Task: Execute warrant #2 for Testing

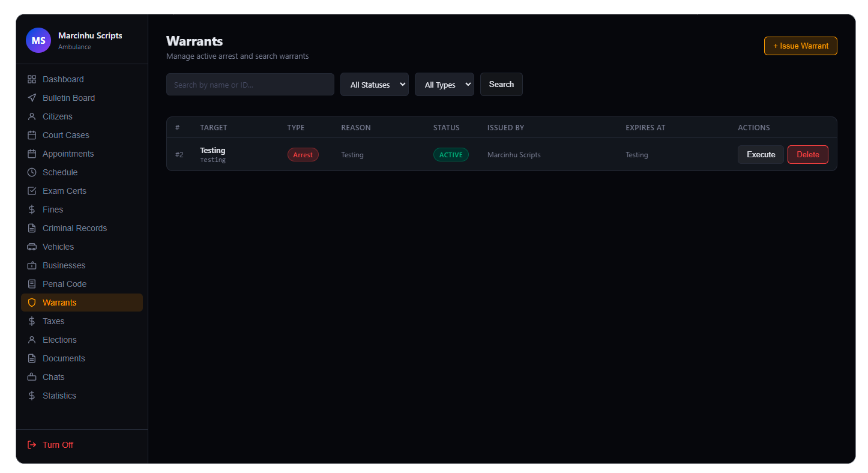Action: (761, 154)
